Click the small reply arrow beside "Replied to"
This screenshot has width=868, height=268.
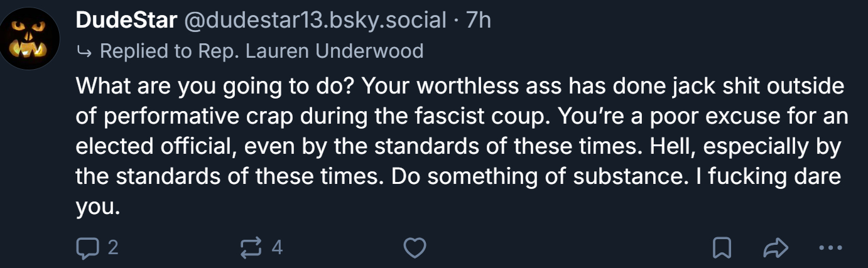[83, 51]
